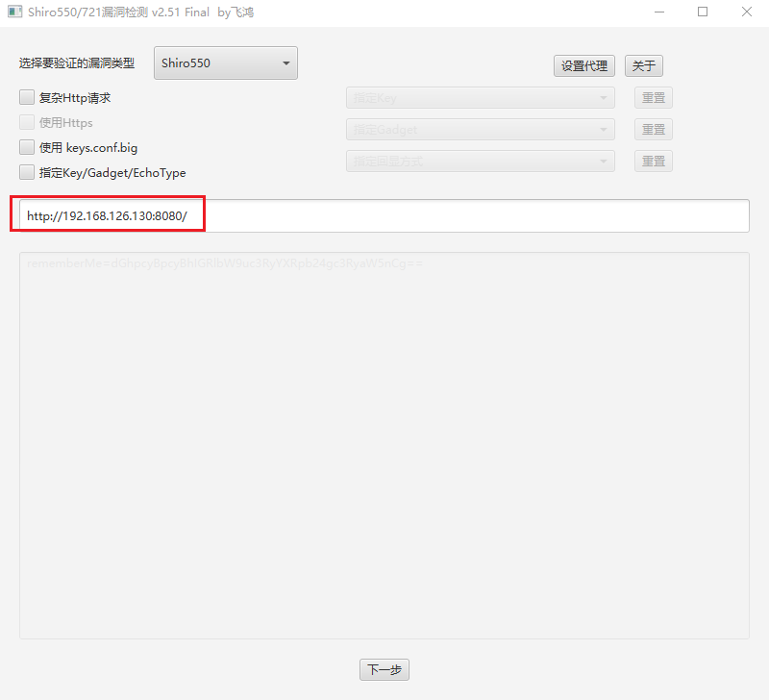Click the 下一步 next step button
This screenshot has width=769, height=700.
(x=384, y=669)
